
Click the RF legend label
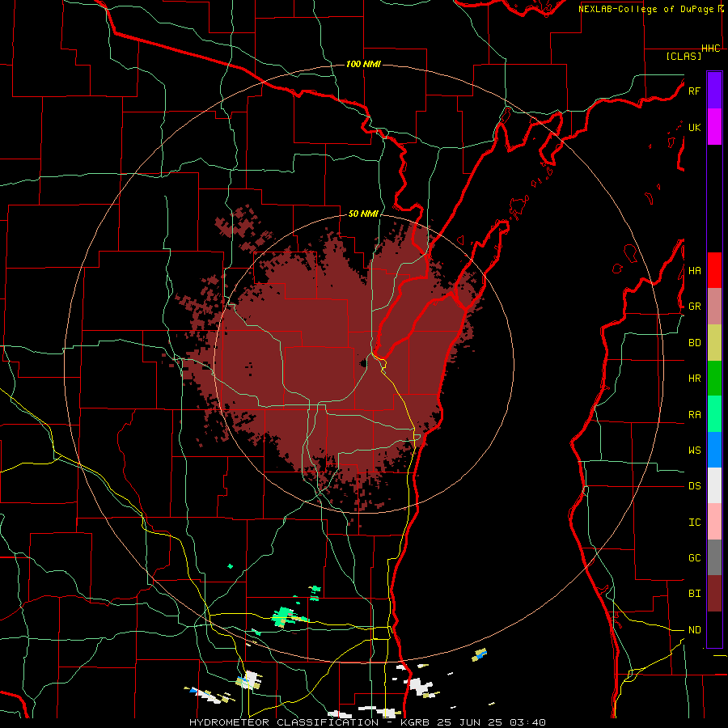(x=695, y=91)
